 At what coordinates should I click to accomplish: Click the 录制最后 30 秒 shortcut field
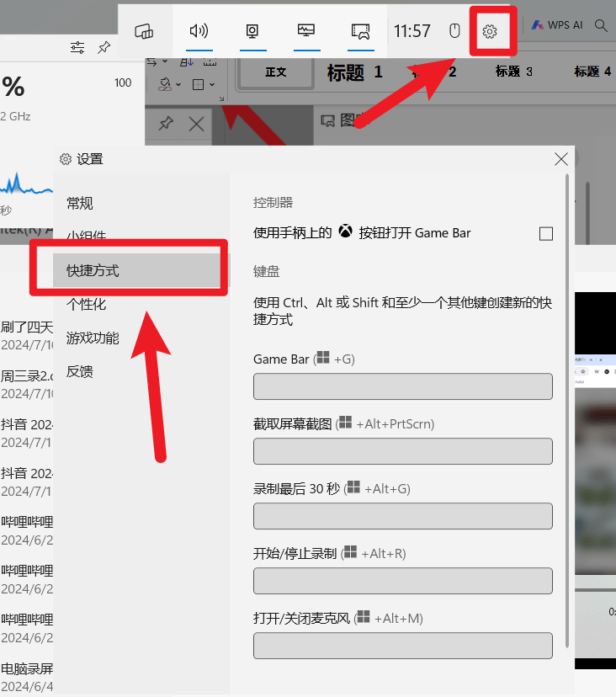pyautogui.click(x=402, y=516)
